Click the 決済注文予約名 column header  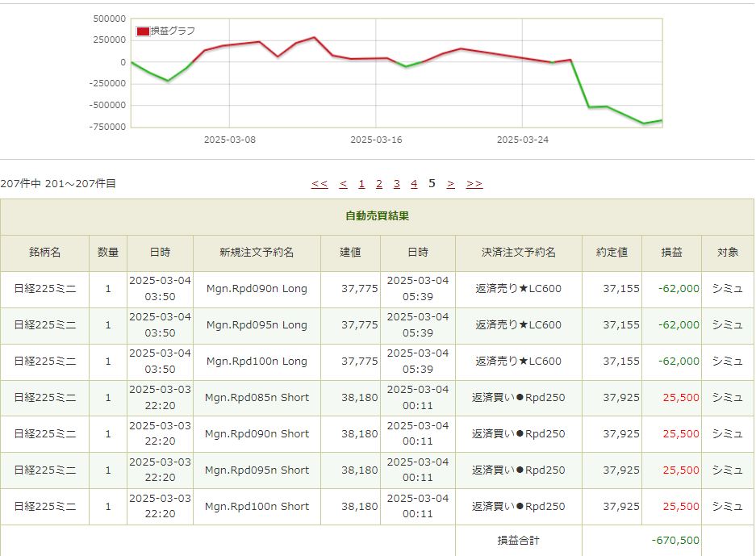click(518, 253)
